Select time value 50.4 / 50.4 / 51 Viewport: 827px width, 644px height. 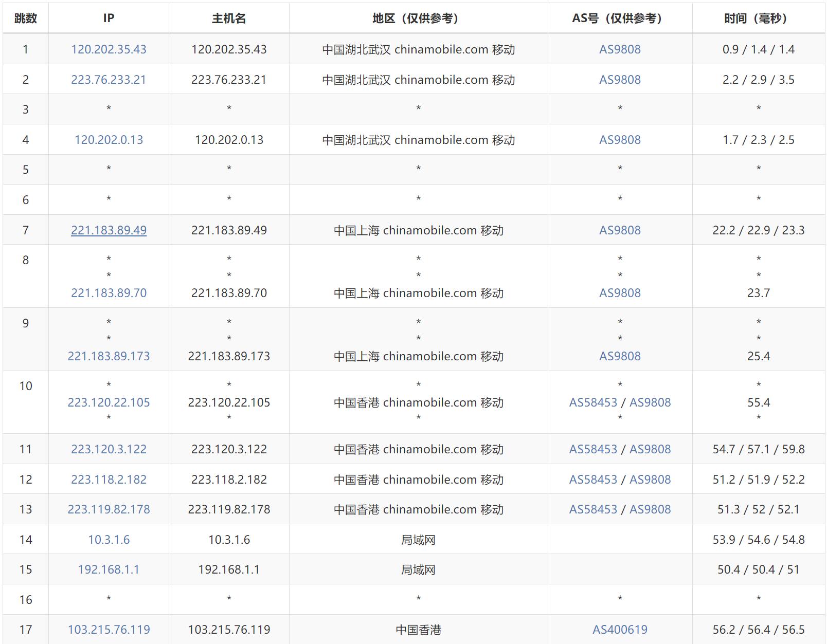click(759, 569)
